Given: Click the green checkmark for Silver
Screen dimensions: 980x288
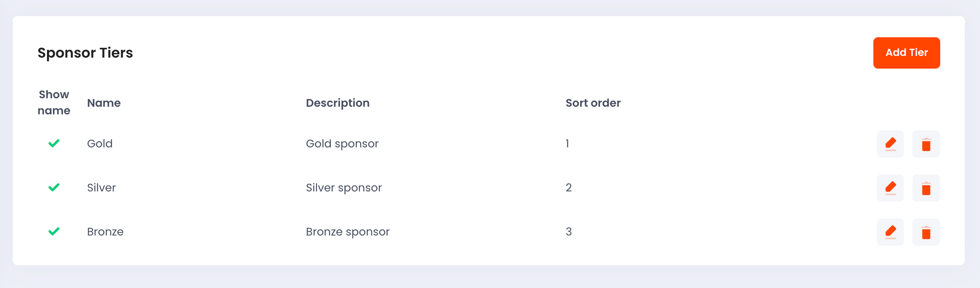Looking at the screenshot, I should (x=54, y=188).
